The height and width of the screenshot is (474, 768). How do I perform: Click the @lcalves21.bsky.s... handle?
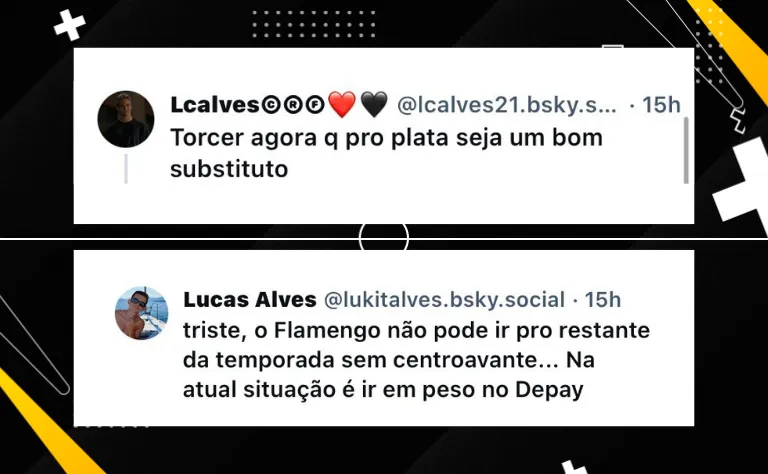tap(506, 105)
